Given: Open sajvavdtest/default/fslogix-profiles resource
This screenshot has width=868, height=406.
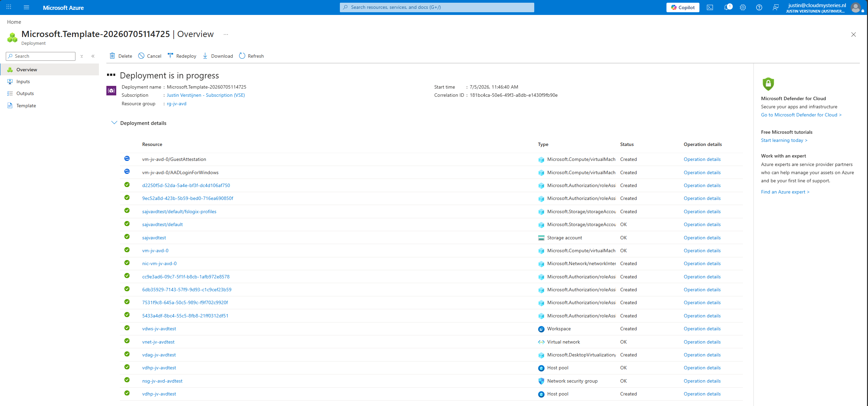Looking at the screenshot, I should click(x=179, y=211).
